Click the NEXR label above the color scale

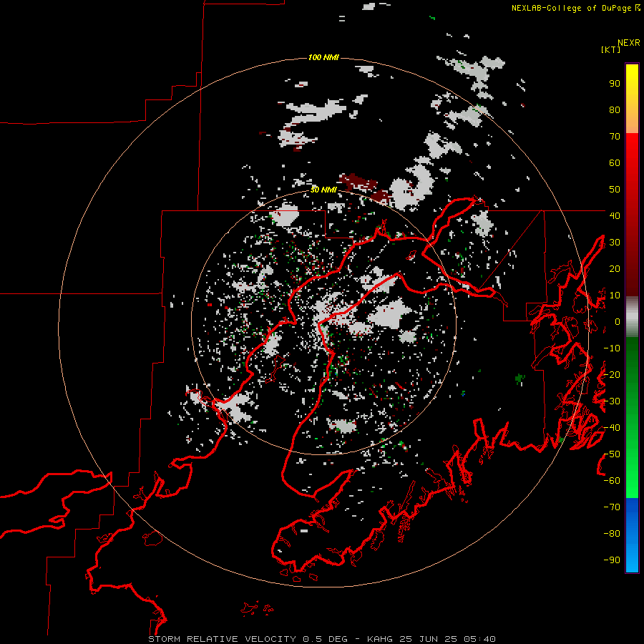coord(629,43)
